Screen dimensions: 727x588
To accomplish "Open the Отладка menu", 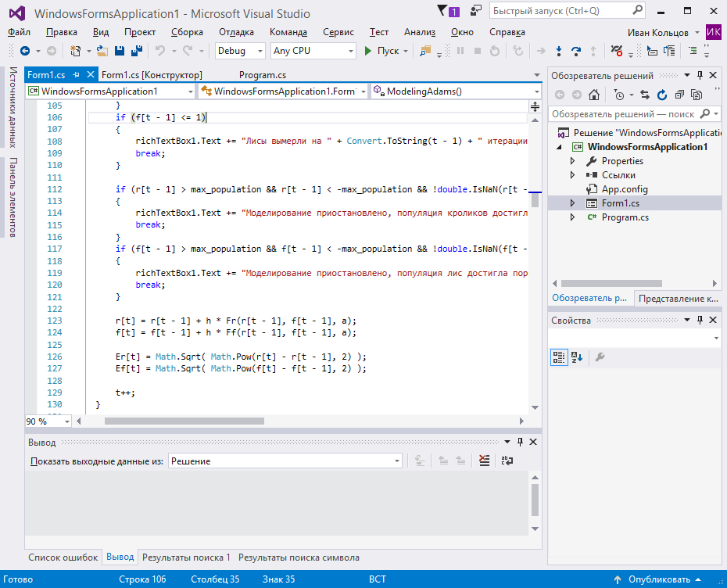I will [x=236, y=32].
